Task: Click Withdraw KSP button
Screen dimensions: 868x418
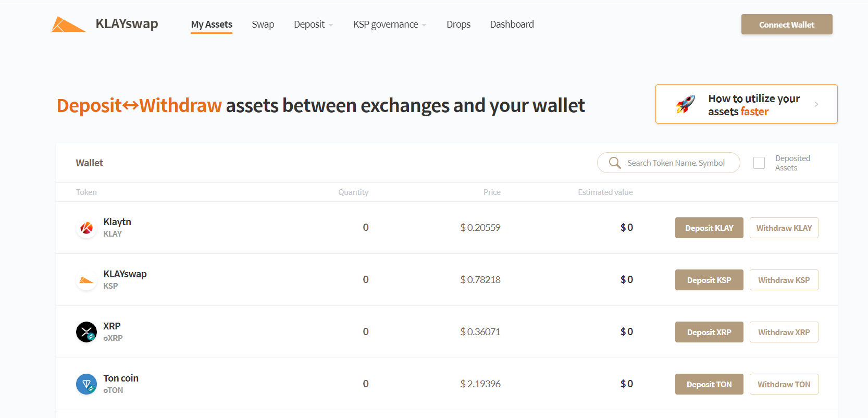Action: [x=784, y=280]
